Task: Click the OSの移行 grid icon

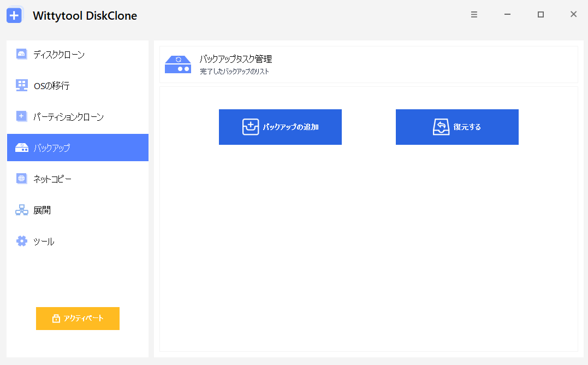Action: [x=21, y=85]
